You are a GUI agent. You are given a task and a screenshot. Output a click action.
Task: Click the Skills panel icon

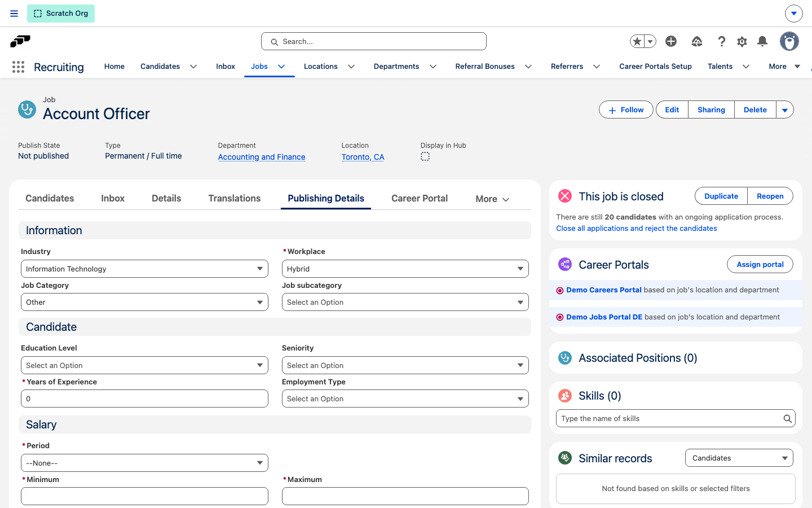(565, 396)
